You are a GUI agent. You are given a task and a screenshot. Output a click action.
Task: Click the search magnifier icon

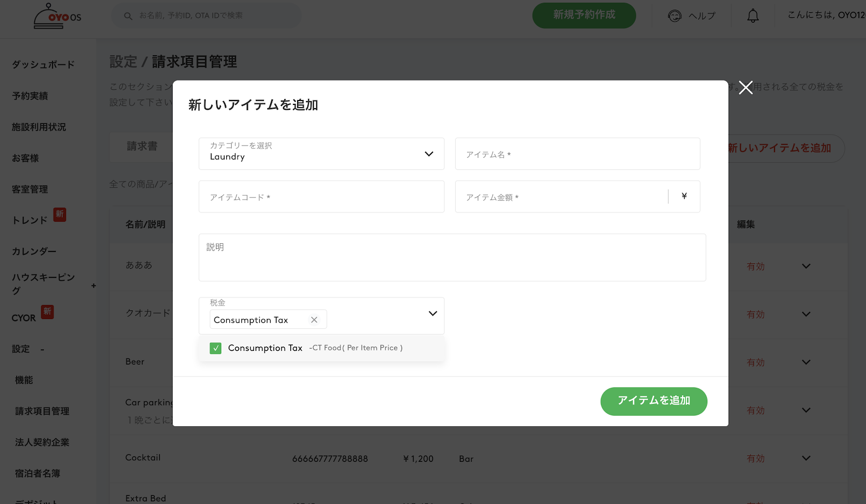[128, 16]
